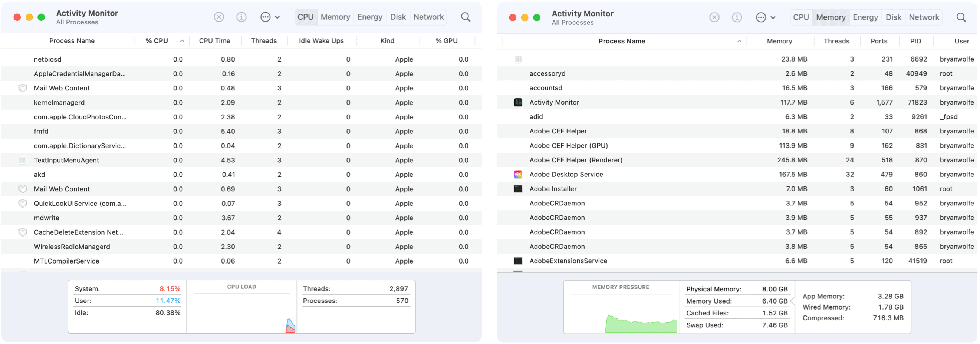Screen dimensions: 980x344
Task: Click Memory Pressure graph
Action: click(x=621, y=308)
